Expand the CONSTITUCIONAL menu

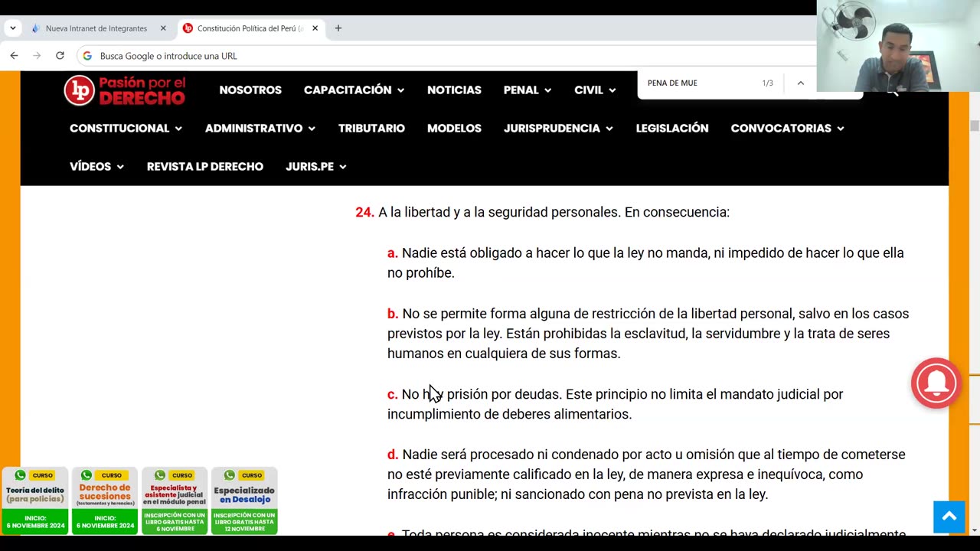pos(126,129)
